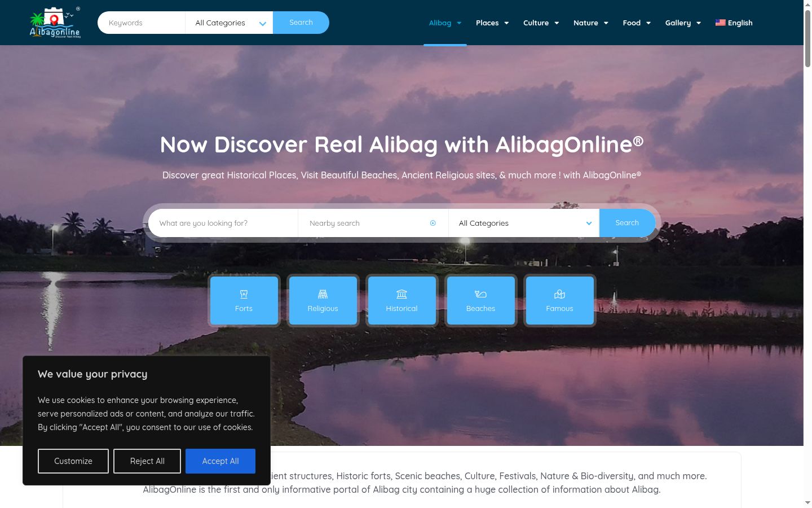Open the Places menu item
812x508 pixels.
(487, 23)
